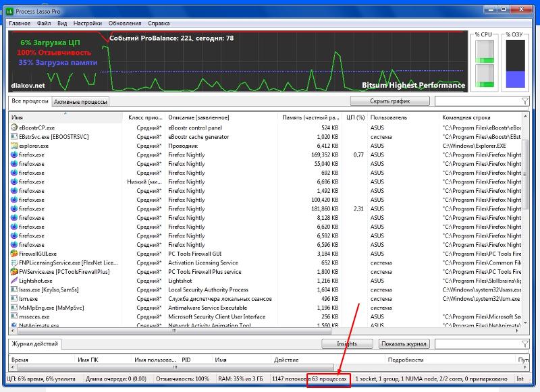The height and width of the screenshot is (392, 540).
Task: Click the action log search input field
Action: tap(478, 344)
